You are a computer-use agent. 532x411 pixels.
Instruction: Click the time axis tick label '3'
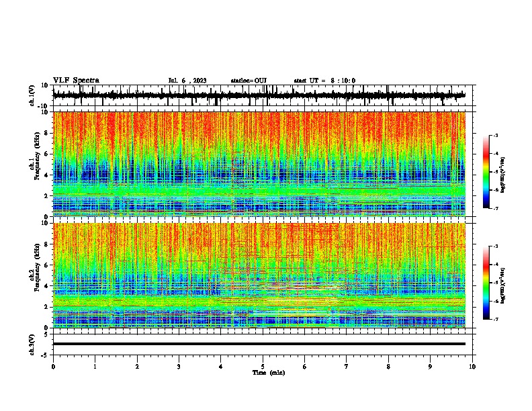(179, 367)
